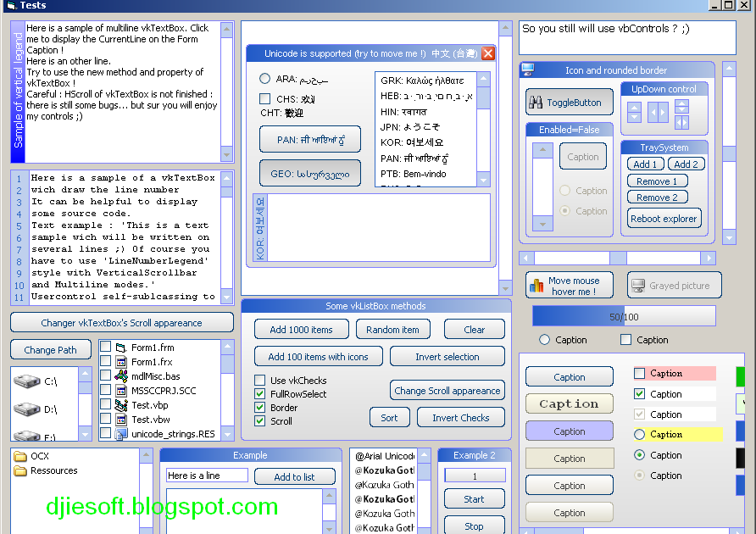756x534 pixels.
Task: Click the horizontal scrollbar left arrow
Action: coord(526,258)
